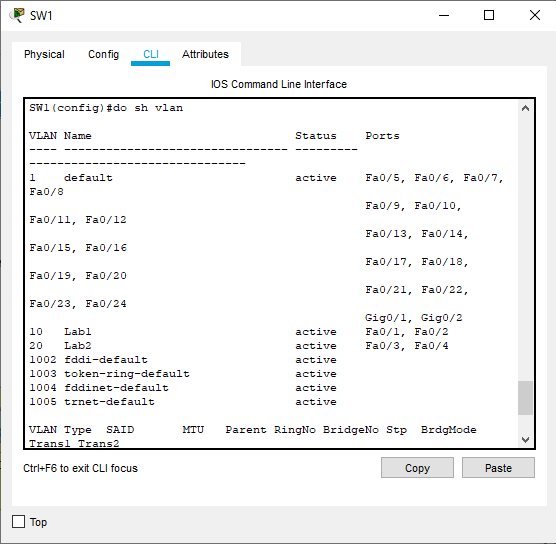The height and width of the screenshot is (544, 556).
Task: Close the SW1 switch window
Action: click(x=534, y=15)
